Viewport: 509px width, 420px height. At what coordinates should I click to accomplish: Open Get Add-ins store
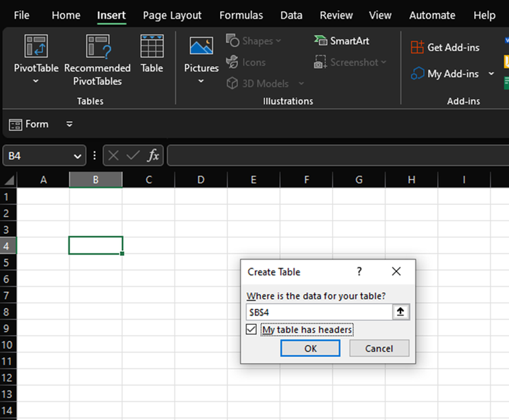click(x=445, y=48)
